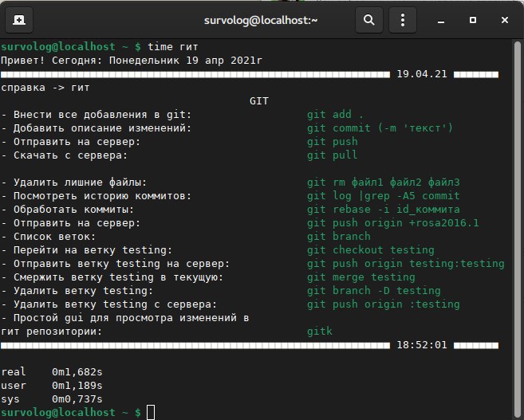This screenshot has width=524, height=420.
Task: Click the 'git branch' command text
Action: 339,237
